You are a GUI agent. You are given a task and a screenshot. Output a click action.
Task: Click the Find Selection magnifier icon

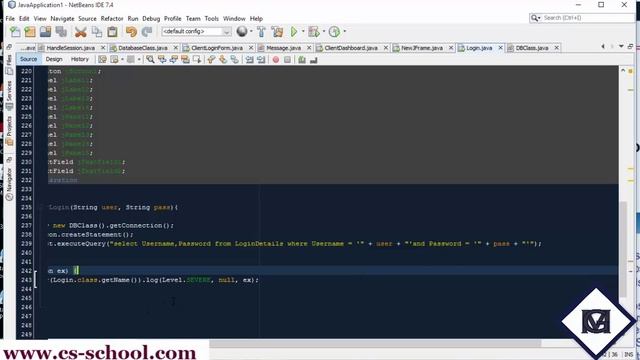[150, 60]
